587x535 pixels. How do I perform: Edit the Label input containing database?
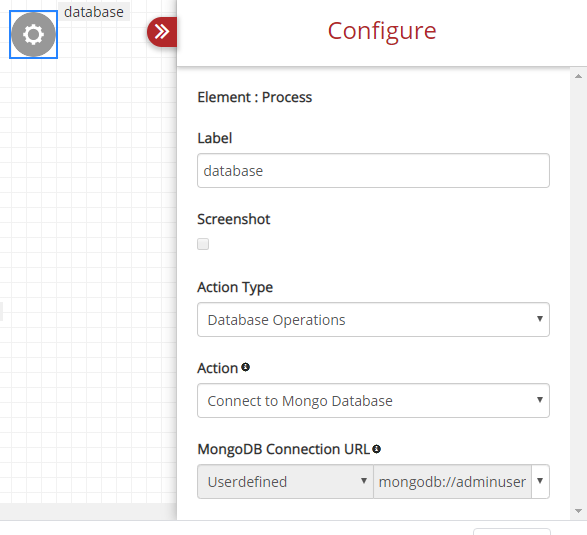(x=373, y=170)
